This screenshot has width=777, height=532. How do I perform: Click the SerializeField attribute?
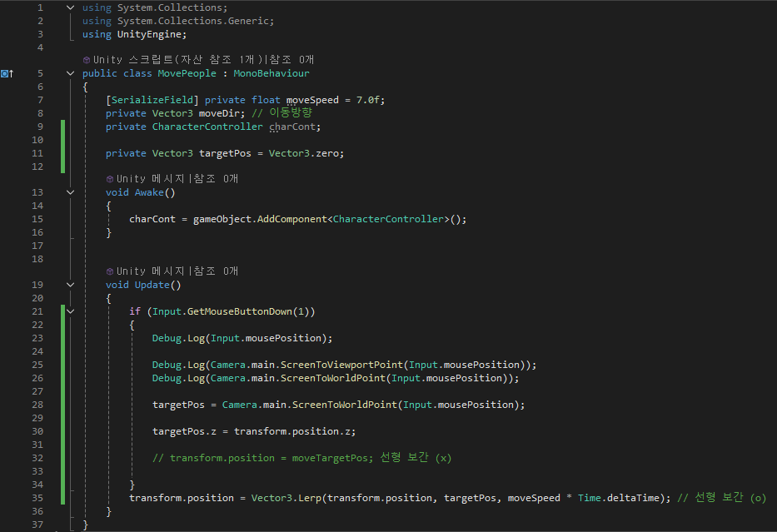[152, 100]
